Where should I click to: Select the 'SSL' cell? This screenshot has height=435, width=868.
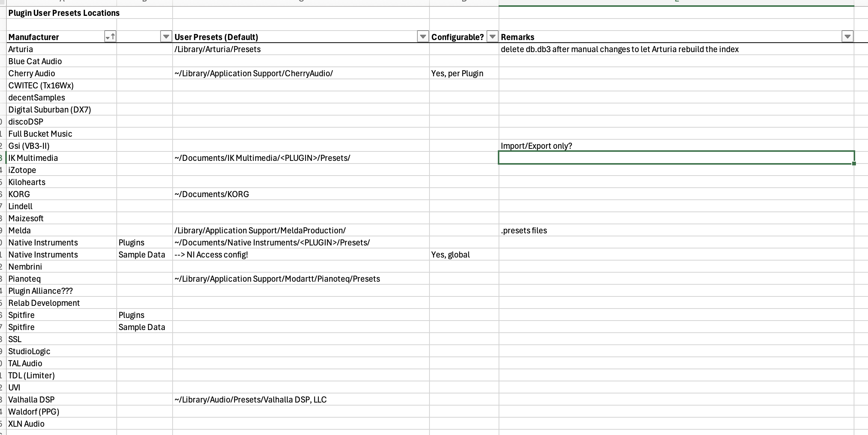(x=62, y=339)
